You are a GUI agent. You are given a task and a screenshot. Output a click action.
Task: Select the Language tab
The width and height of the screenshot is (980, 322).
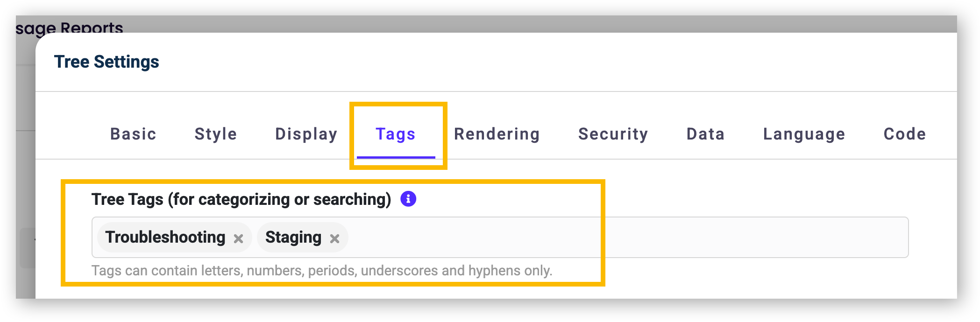pos(804,134)
